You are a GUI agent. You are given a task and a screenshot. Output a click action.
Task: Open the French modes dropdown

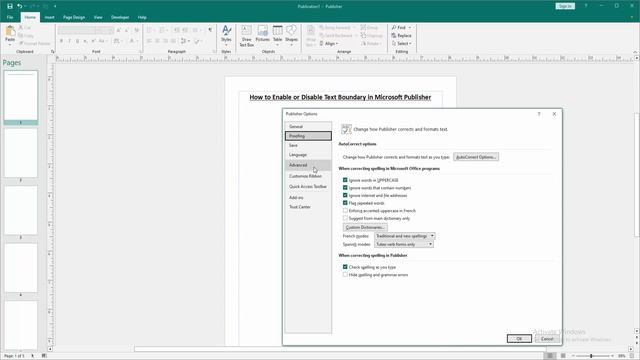point(404,236)
